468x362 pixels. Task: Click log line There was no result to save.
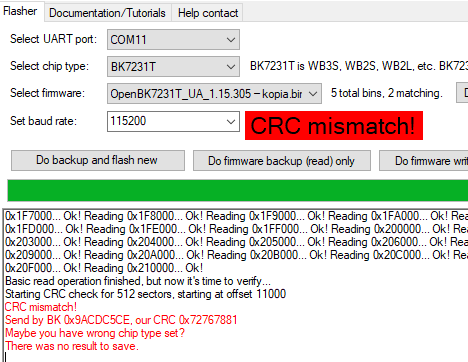(72, 346)
